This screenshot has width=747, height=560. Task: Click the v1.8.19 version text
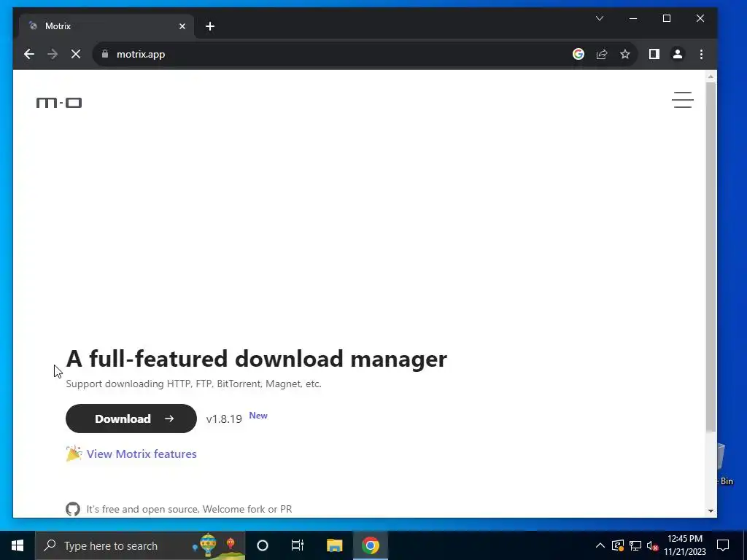224,419
